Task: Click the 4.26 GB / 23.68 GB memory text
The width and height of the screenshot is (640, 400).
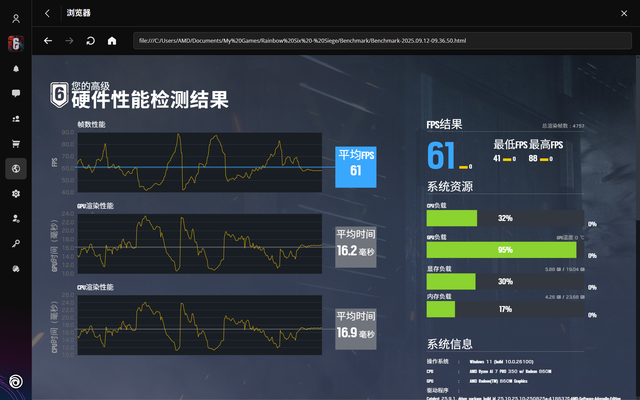Action: point(565,297)
